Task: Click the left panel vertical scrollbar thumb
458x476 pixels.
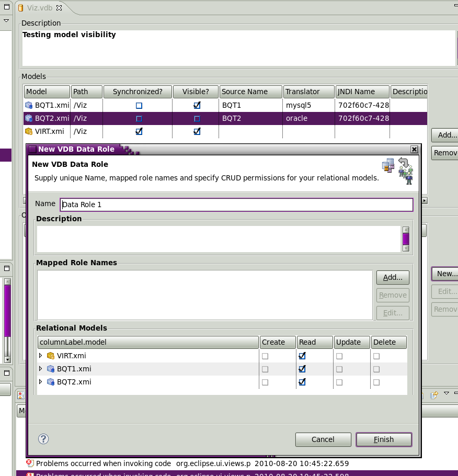Action: 8,311
